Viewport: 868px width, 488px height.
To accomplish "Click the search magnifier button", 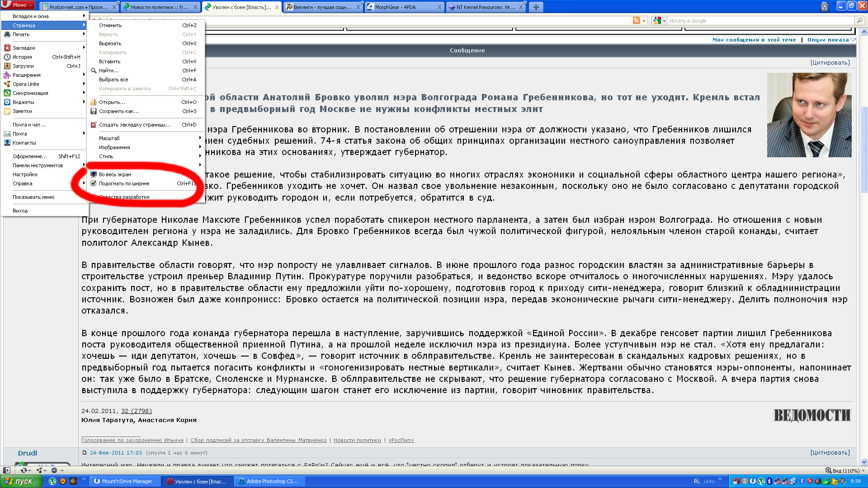I will click(859, 20).
